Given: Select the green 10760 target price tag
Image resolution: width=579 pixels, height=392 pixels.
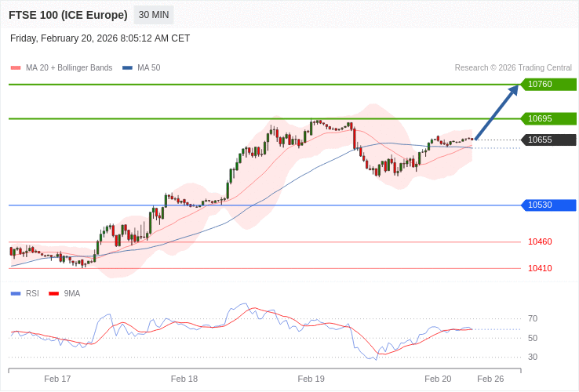Looking at the screenshot, I should point(548,85).
